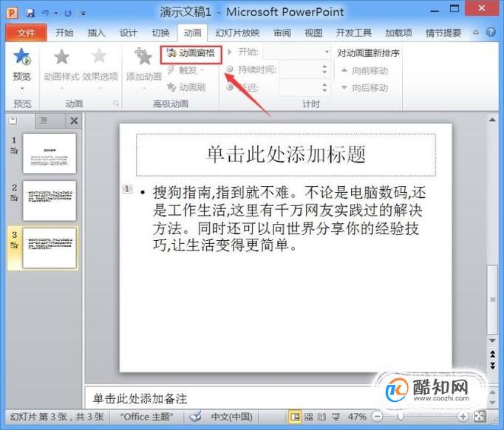Click Move Earlier (向前移动)
The width and height of the screenshot is (504, 430).
coord(364,70)
